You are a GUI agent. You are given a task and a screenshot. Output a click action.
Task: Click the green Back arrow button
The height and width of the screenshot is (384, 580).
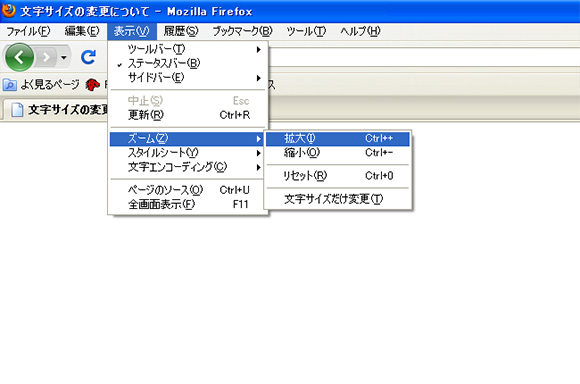(x=19, y=57)
